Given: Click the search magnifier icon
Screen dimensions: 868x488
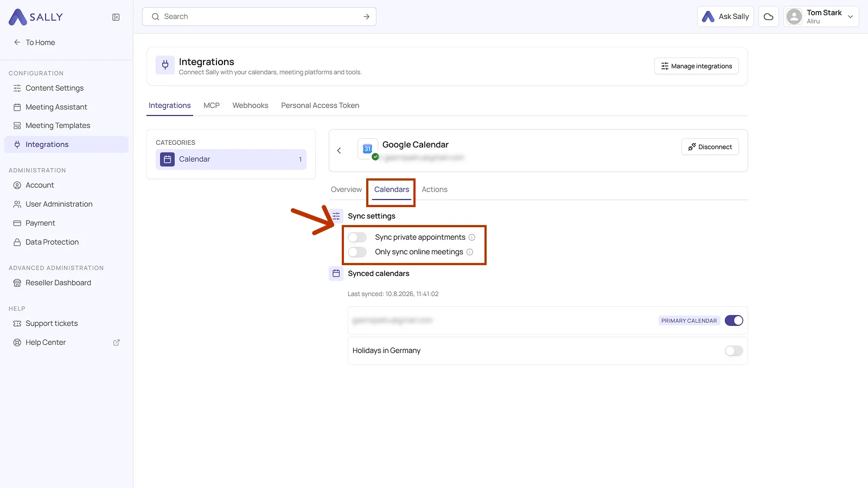Looking at the screenshot, I should pyautogui.click(x=156, y=17).
